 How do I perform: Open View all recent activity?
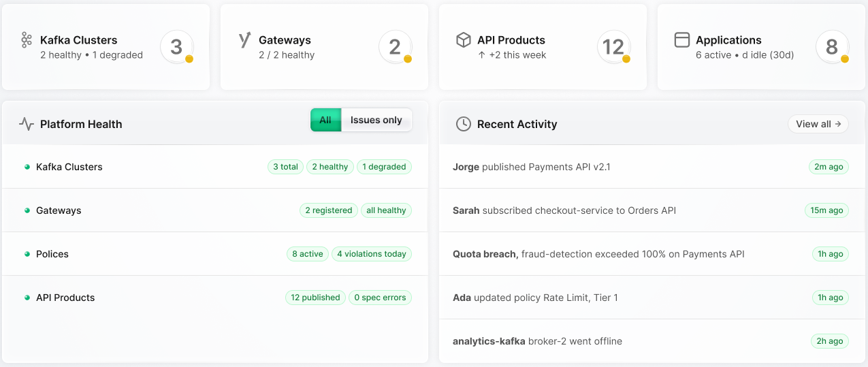click(818, 124)
